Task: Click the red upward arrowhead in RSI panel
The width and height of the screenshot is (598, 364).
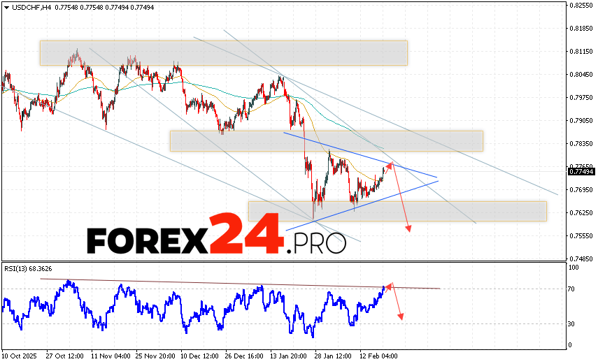Action: tap(390, 284)
